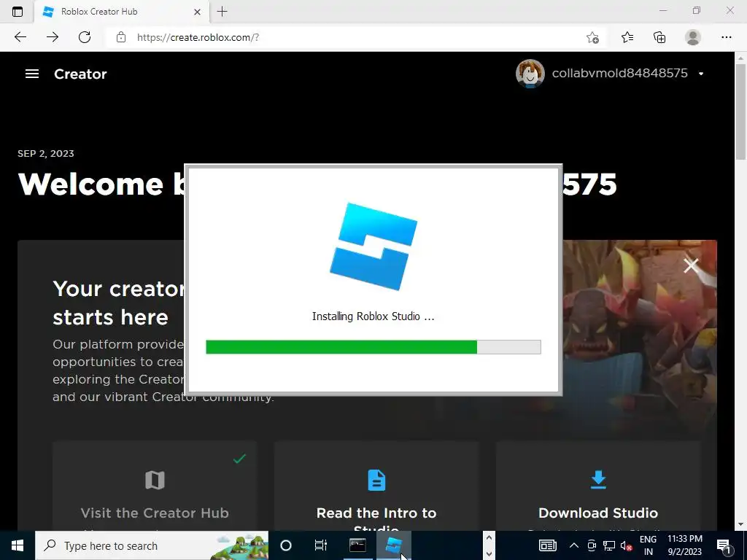Open the News and interests tray icon
Screen dimensions: 747x560
click(547, 545)
